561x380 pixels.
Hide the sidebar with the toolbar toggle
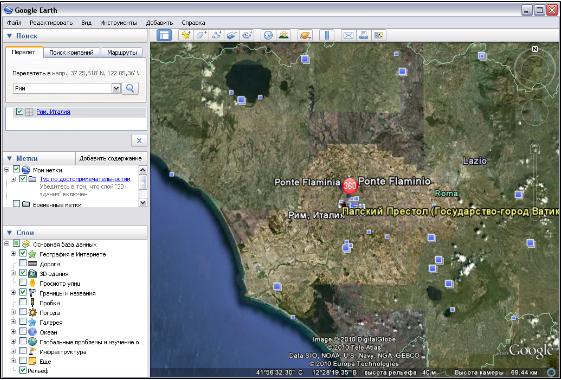pyautogui.click(x=164, y=35)
